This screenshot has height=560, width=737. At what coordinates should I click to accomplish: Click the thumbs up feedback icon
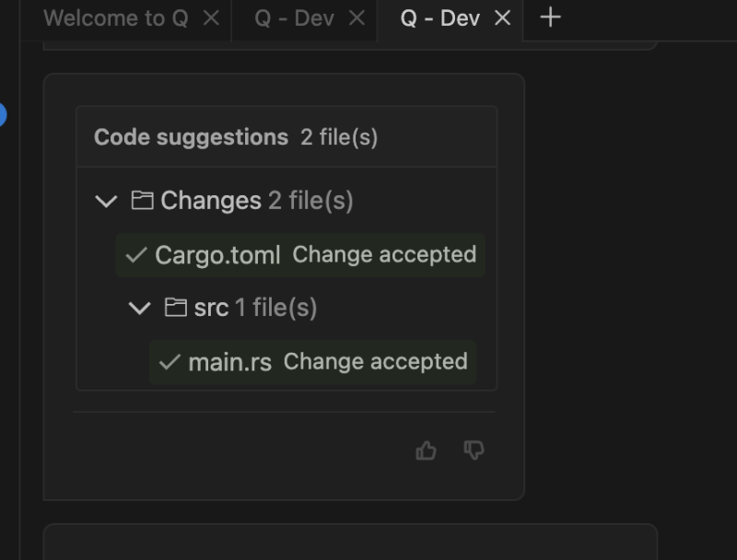coord(426,450)
